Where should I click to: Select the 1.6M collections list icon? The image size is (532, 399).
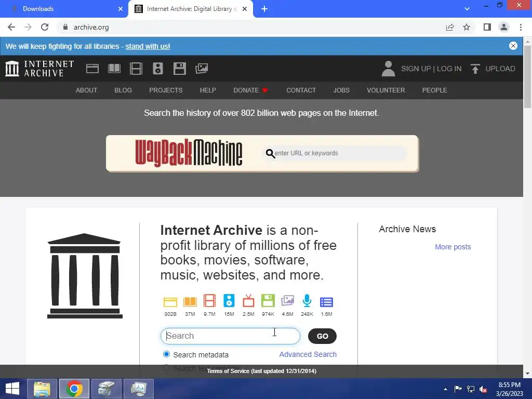click(326, 302)
